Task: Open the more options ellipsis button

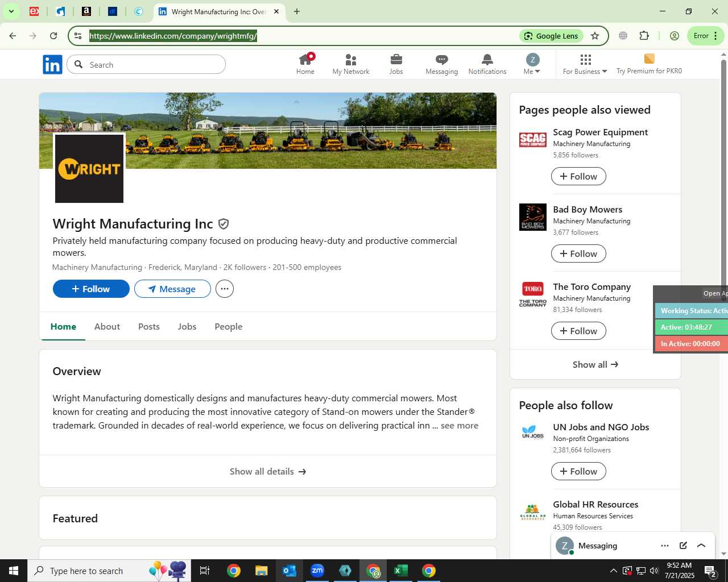Action: (225, 289)
